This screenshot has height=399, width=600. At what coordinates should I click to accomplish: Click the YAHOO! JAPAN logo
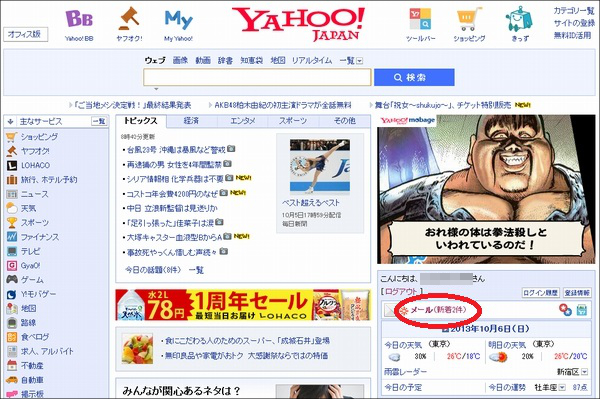299,24
